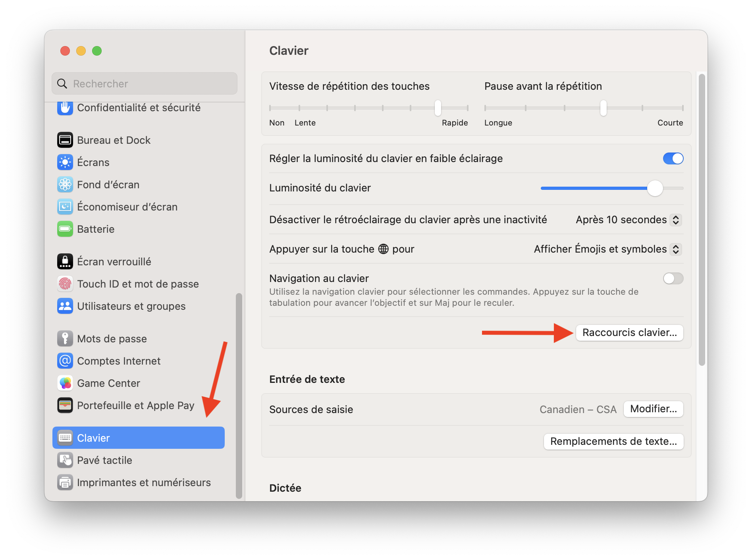The width and height of the screenshot is (752, 560).
Task: Click the Pavé tactile icon
Action: tap(65, 460)
